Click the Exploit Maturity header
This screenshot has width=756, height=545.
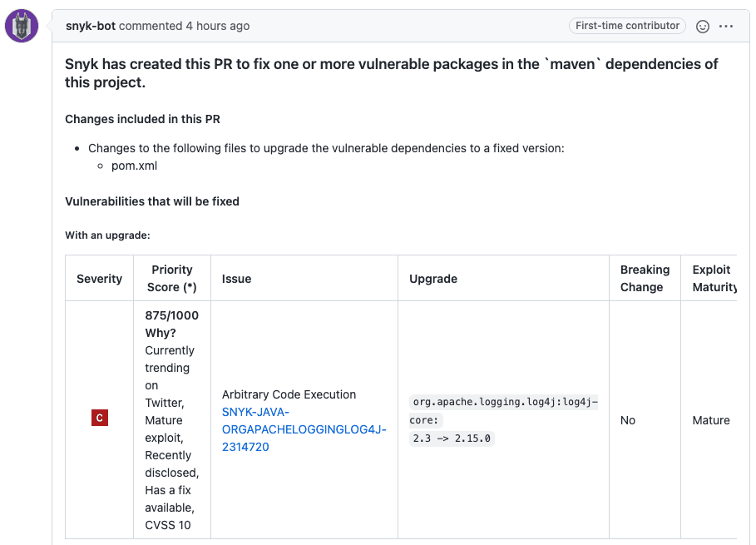(x=713, y=279)
